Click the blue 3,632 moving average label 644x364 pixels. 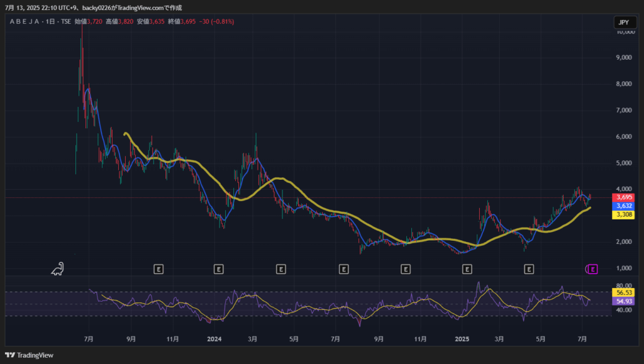tap(623, 206)
